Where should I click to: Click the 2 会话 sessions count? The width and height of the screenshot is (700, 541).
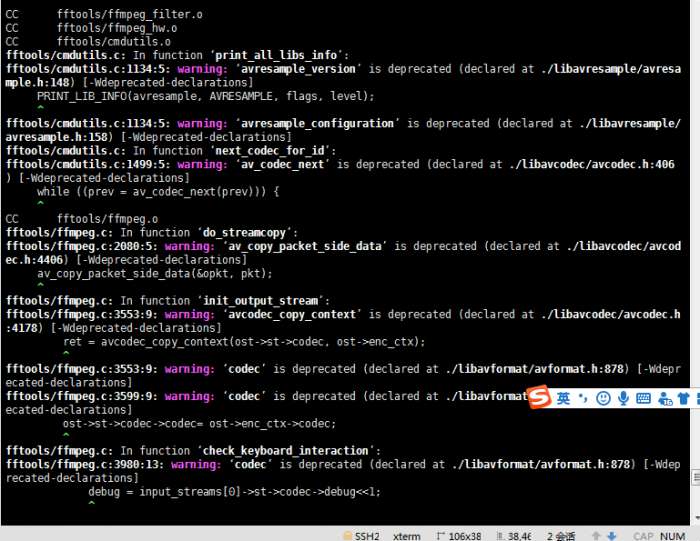(x=561, y=536)
